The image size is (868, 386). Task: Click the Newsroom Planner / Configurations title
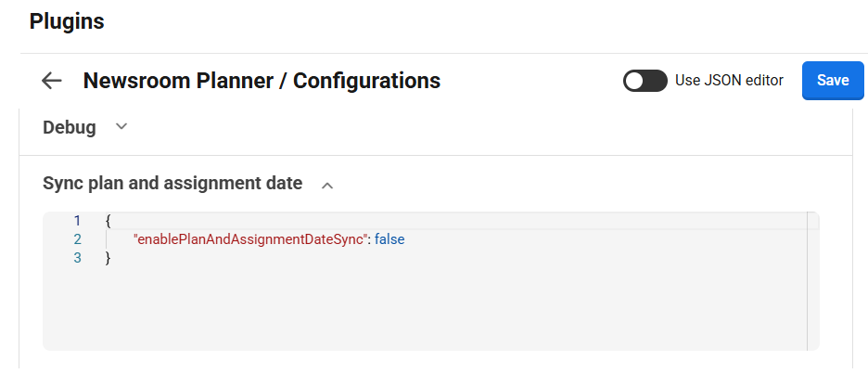262,81
